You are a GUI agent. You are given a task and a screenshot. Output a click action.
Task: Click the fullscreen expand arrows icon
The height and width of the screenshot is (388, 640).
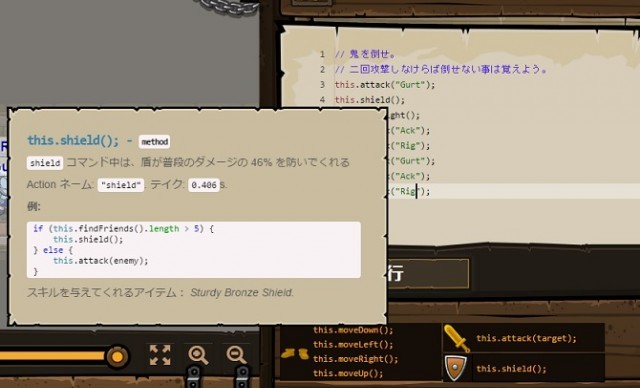160,355
